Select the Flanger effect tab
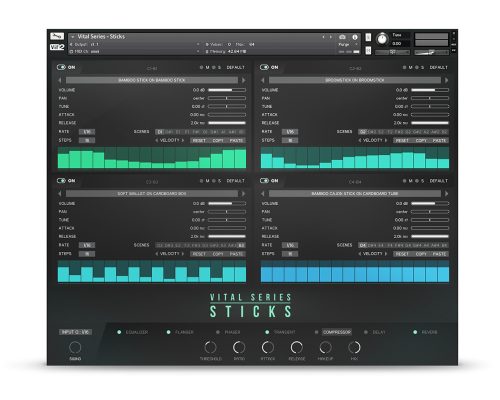 click(x=184, y=332)
